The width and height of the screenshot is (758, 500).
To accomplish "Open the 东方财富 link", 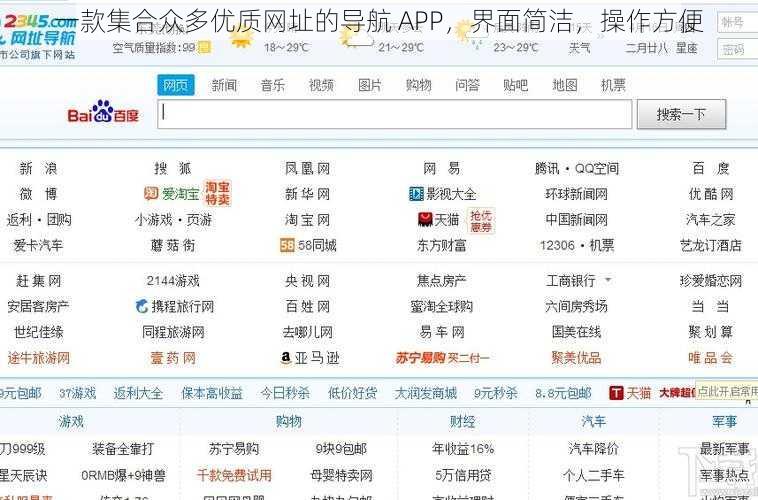I will click(x=441, y=245).
